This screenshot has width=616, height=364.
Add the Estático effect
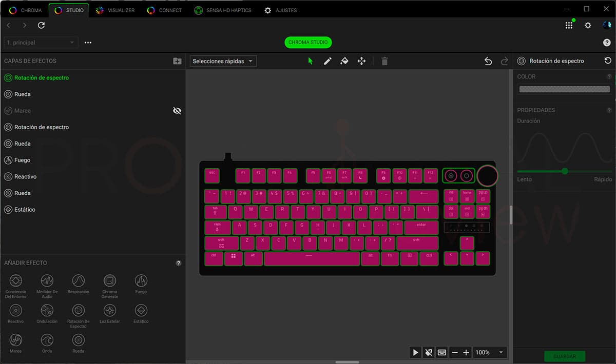[141, 314]
